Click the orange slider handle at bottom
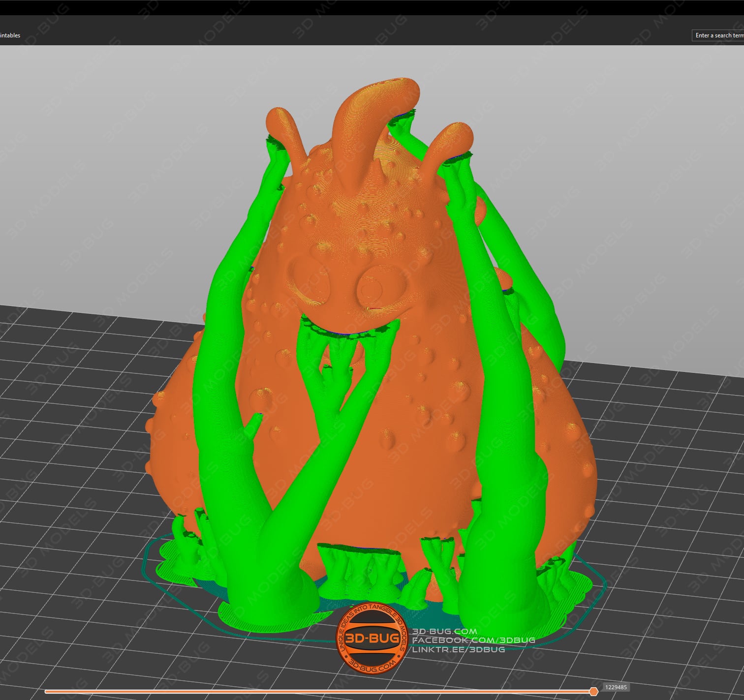 click(594, 692)
